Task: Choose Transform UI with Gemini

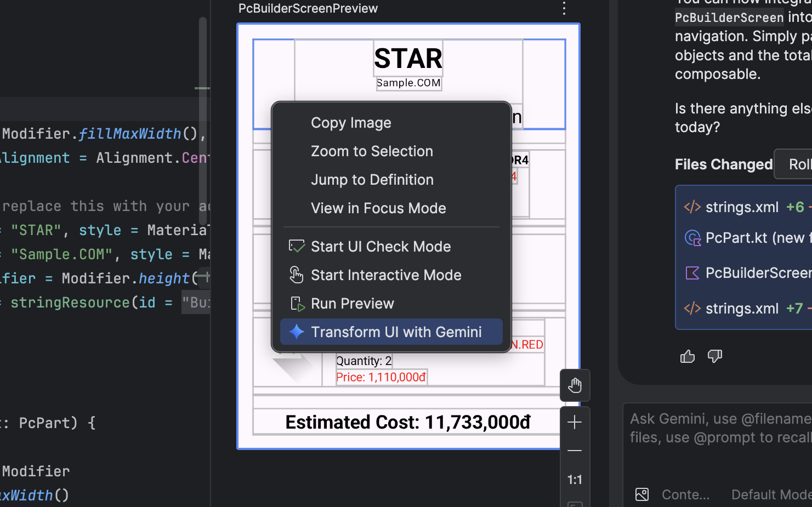Action: coord(396,332)
